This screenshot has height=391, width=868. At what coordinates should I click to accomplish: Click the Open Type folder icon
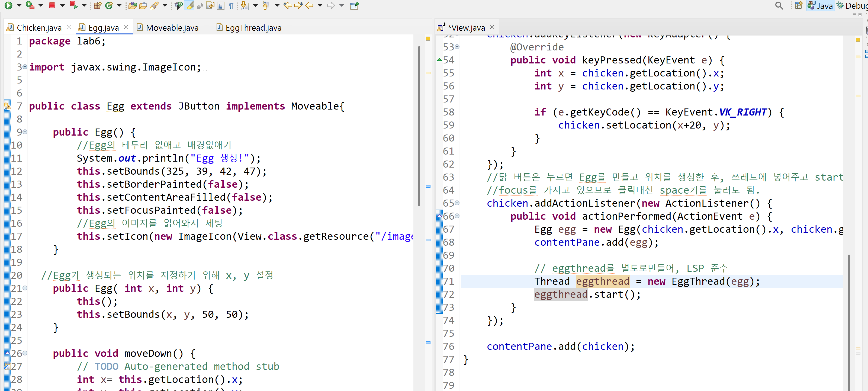tap(133, 5)
